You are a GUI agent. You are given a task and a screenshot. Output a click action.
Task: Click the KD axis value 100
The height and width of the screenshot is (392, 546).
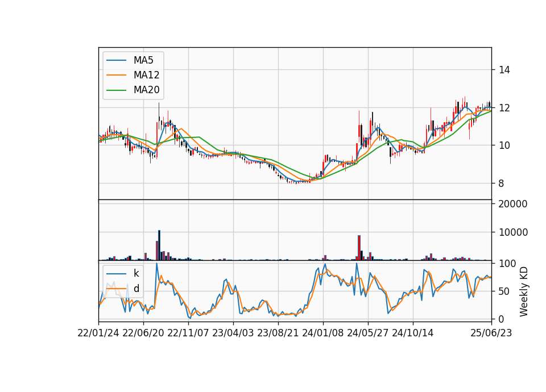[x=507, y=264]
